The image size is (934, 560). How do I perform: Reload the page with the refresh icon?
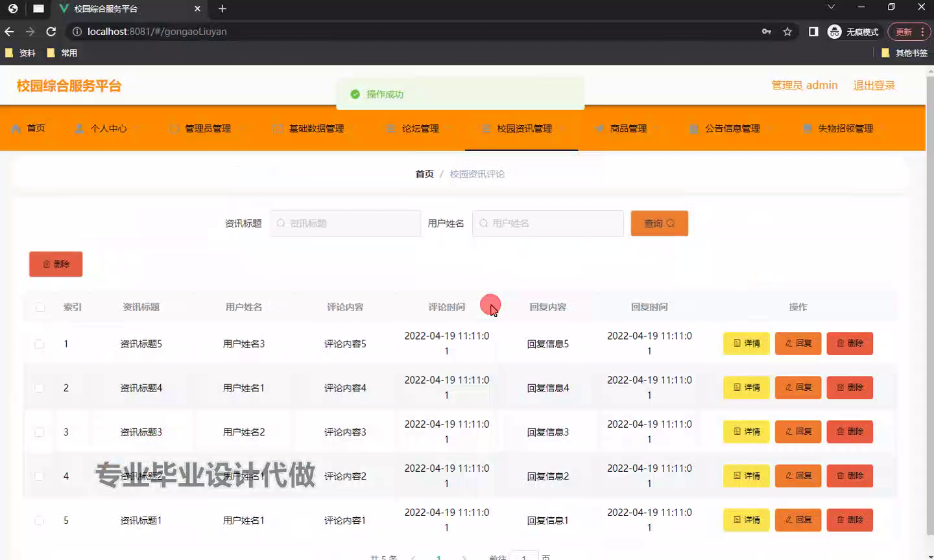[51, 31]
